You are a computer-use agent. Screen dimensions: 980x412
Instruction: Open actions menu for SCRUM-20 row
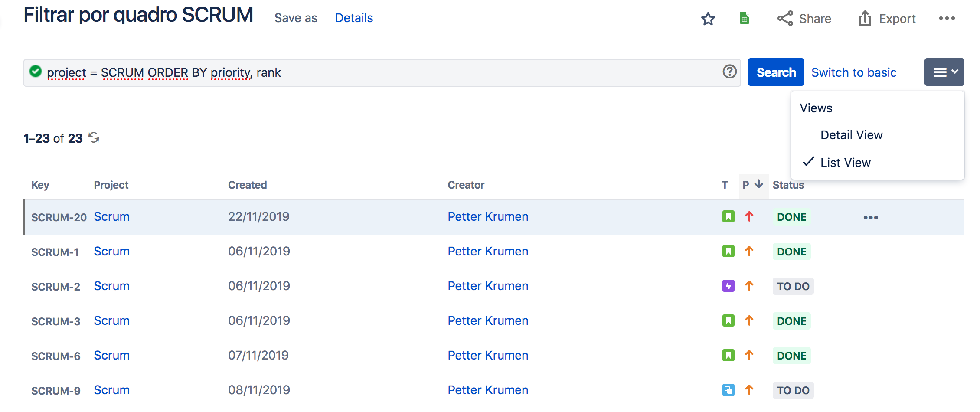pyautogui.click(x=871, y=217)
